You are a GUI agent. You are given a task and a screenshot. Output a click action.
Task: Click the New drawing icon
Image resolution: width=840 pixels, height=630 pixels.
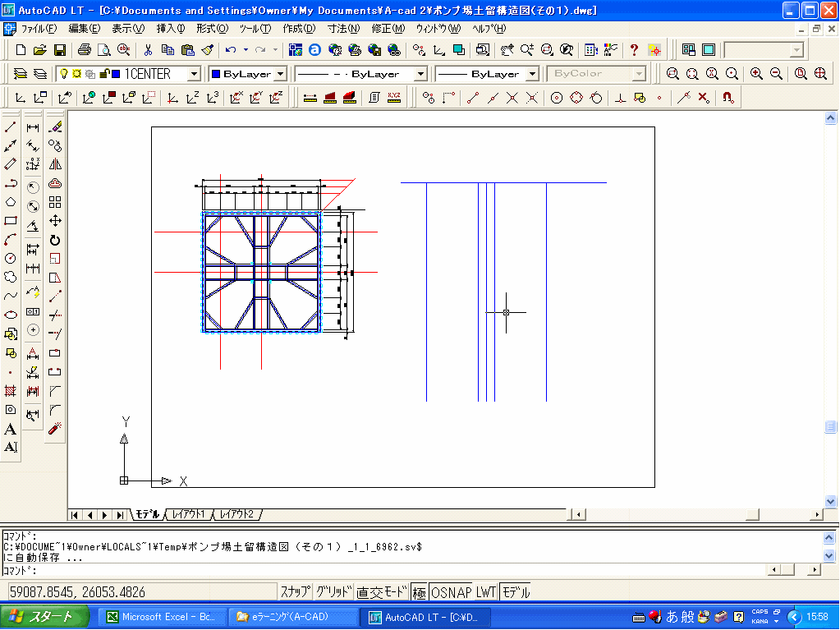[21, 50]
